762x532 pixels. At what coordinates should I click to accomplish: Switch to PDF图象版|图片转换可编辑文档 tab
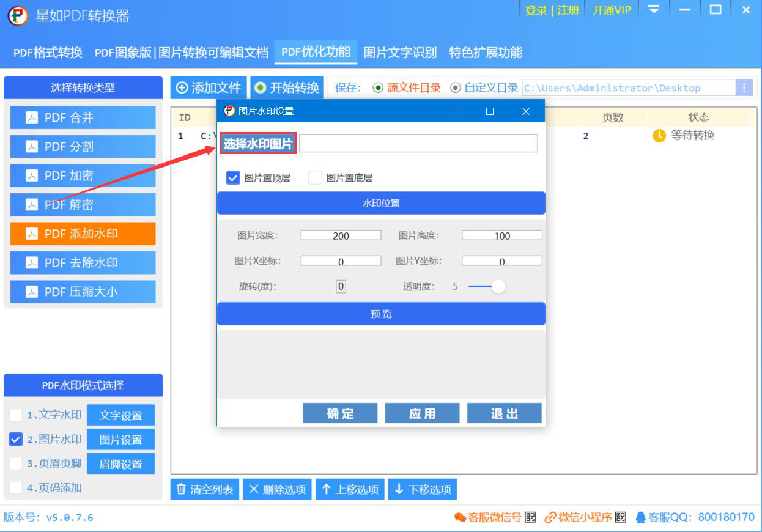pos(182,53)
